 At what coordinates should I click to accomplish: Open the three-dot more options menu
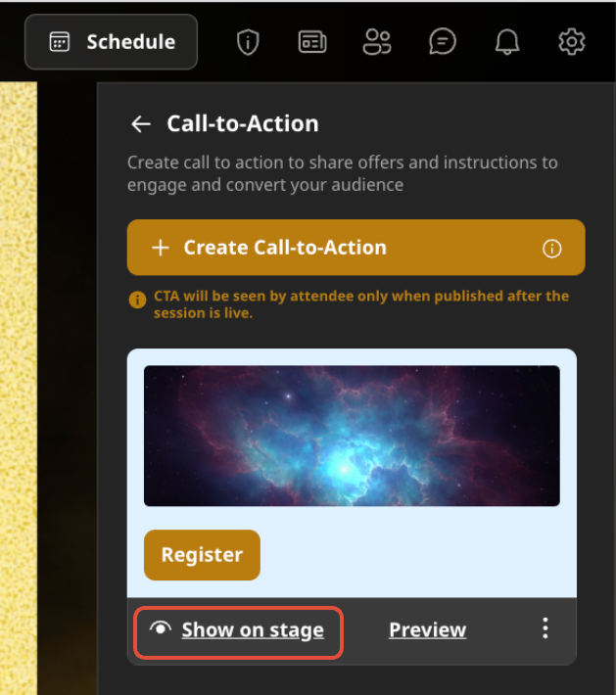(x=545, y=628)
